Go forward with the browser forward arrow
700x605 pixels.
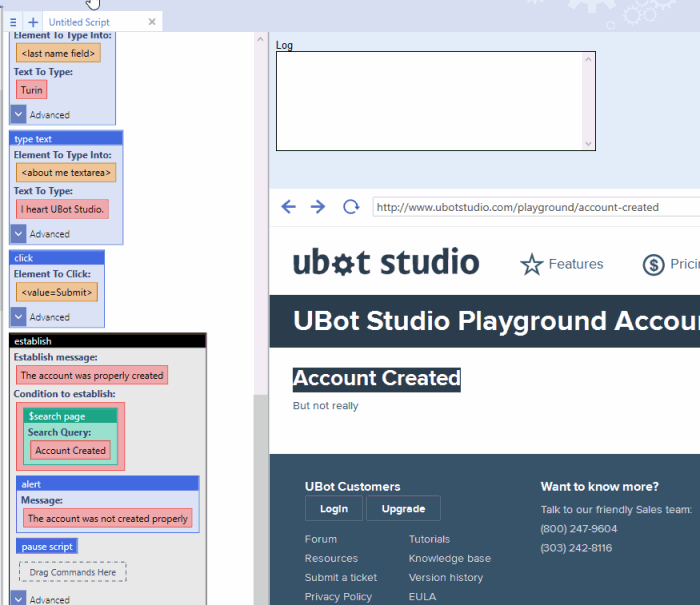(x=318, y=206)
